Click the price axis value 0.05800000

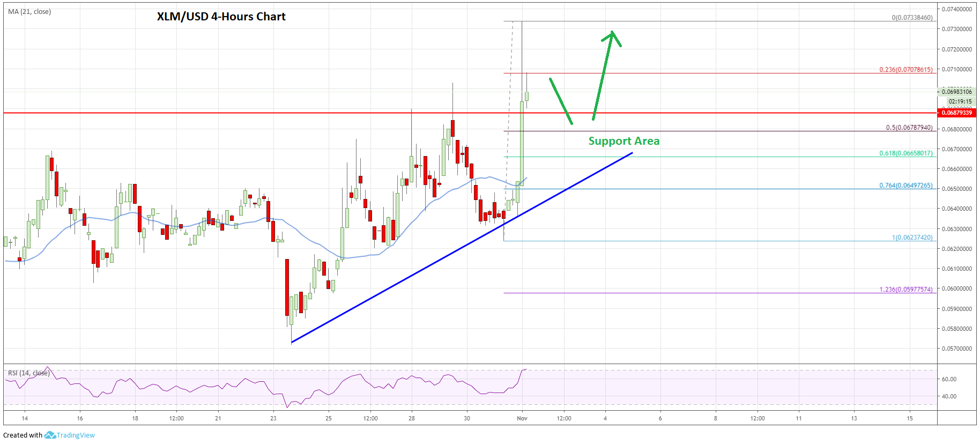tap(957, 329)
